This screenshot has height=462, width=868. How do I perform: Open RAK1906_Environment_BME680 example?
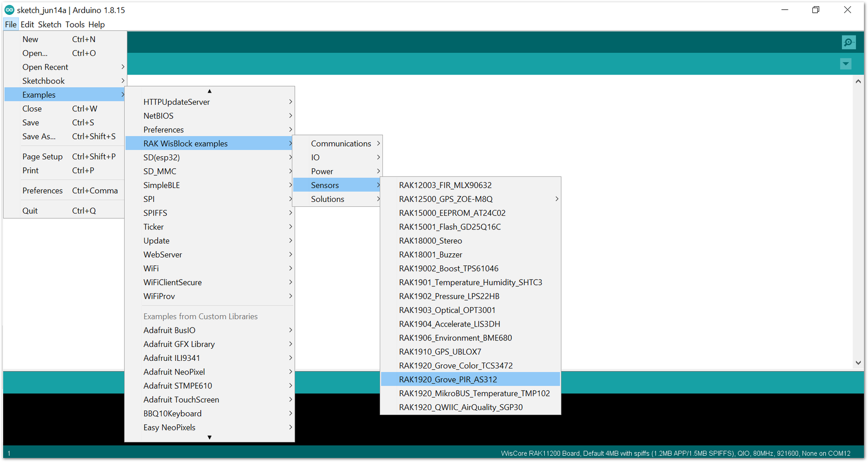(x=470, y=338)
